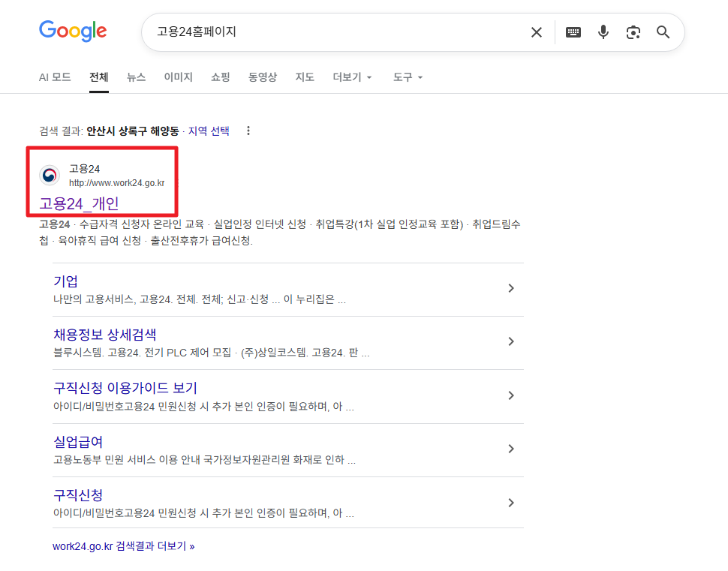
Task: Click the 고용24 site favicon in the top result
Action: tap(49, 175)
